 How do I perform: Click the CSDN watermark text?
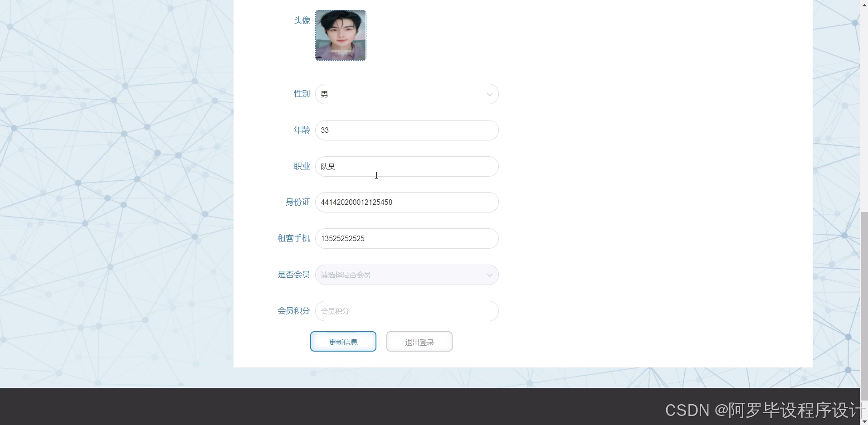click(763, 410)
